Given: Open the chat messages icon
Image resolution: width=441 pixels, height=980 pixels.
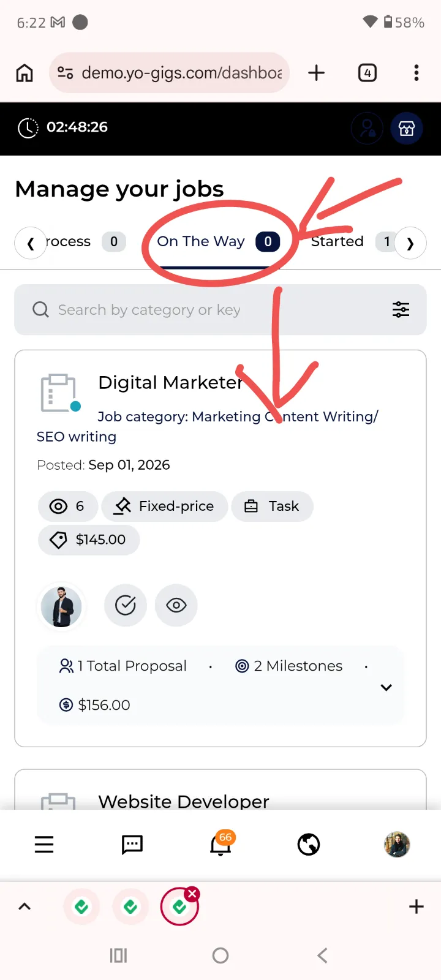Looking at the screenshot, I should point(132,845).
